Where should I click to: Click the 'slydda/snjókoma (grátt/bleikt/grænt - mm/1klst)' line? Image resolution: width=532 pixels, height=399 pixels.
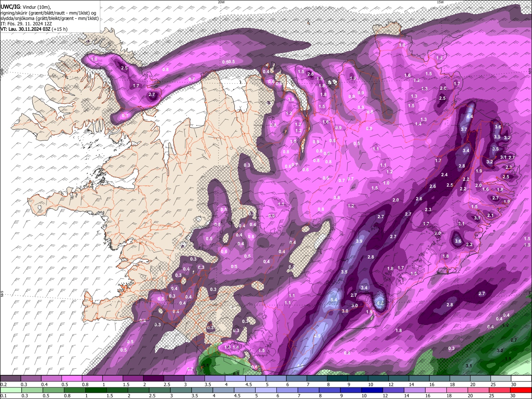[49, 18]
